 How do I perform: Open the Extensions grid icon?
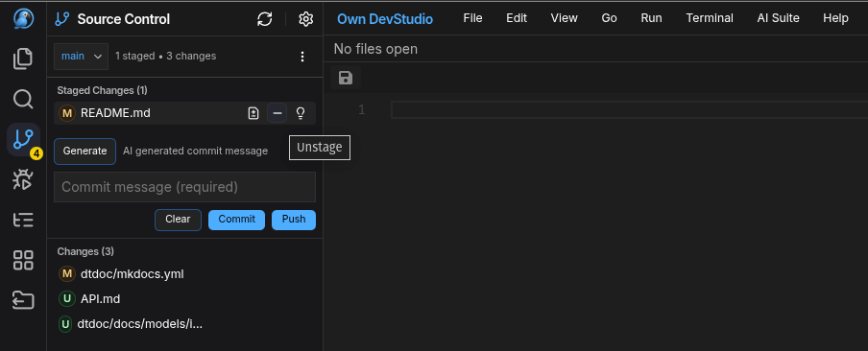(23, 260)
